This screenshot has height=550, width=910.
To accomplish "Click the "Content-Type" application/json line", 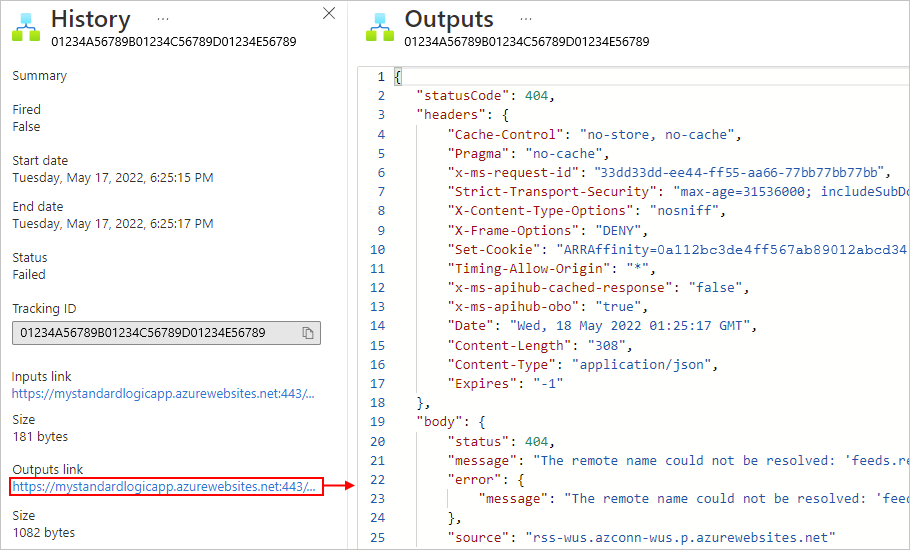I will click(x=583, y=364).
